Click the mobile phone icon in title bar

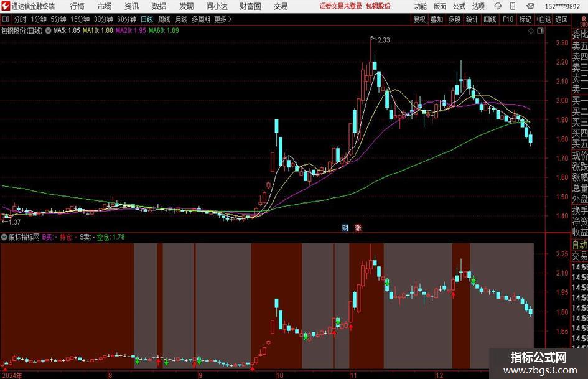coord(513,6)
